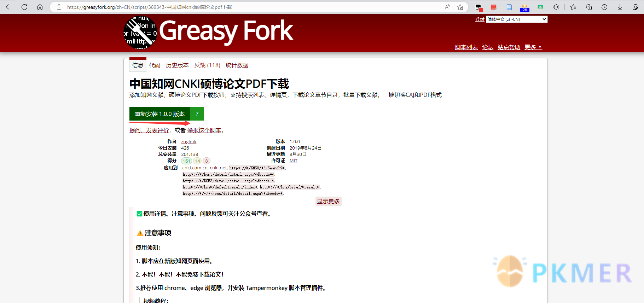Open 脚本列表 in site navigation

point(466,47)
